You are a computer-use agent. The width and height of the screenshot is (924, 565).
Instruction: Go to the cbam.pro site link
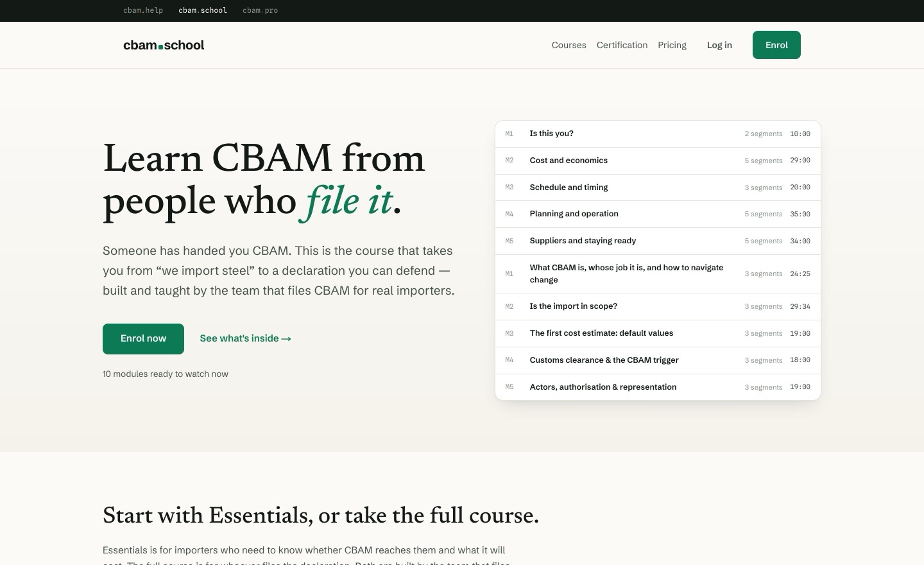pyautogui.click(x=260, y=10)
